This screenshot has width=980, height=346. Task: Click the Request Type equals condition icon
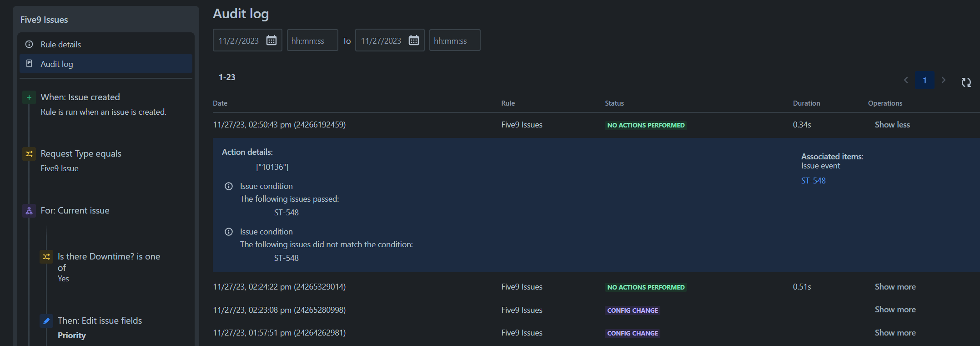point(29,154)
